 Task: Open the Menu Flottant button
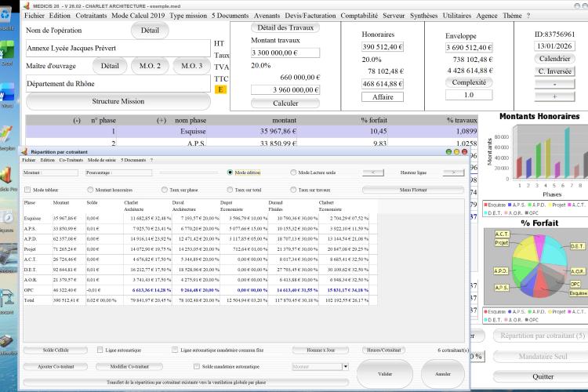pyautogui.click(x=413, y=190)
